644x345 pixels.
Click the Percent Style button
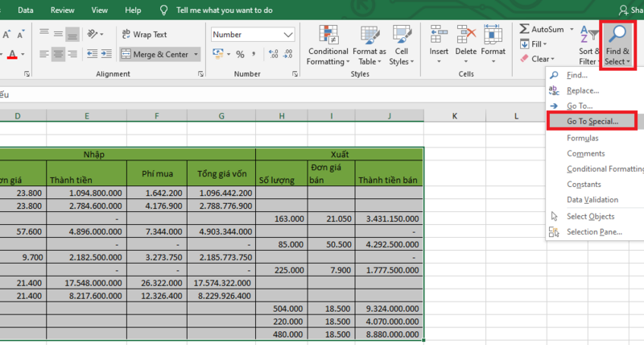click(240, 55)
